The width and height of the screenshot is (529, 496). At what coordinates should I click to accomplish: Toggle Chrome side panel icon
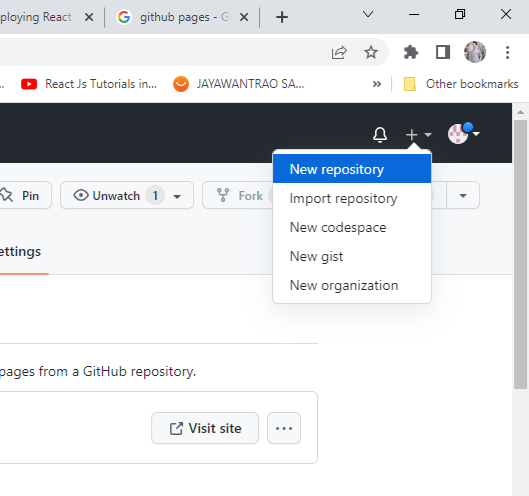pos(443,52)
